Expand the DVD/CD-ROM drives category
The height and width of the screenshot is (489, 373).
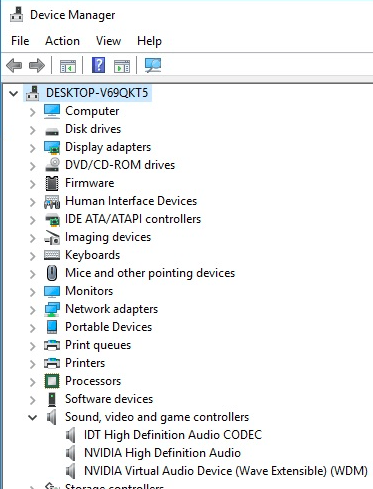click(32, 166)
